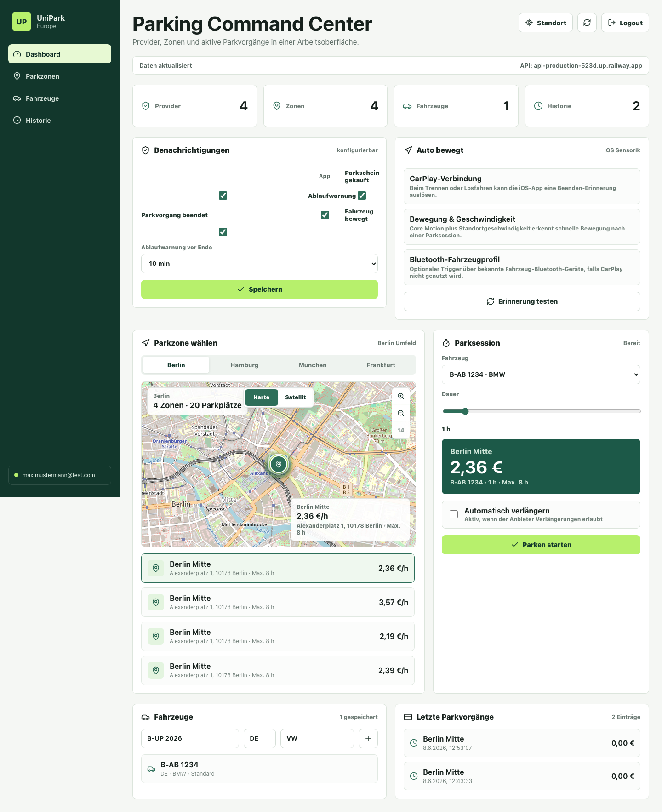Screen dimensions: 662x812
Task: Switch the map to Karte view
Action: tap(262, 397)
